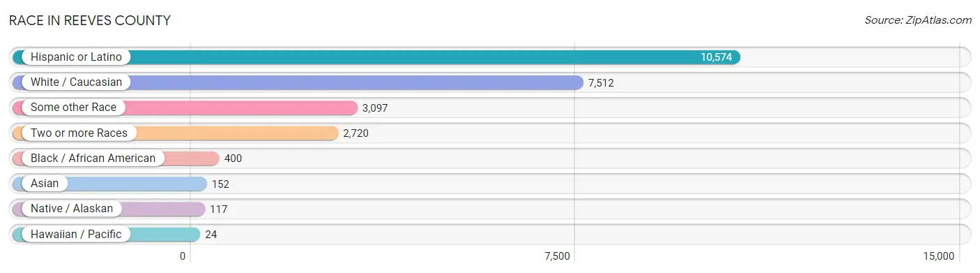The width and height of the screenshot is (980, 273).
Task: Select the Asian bar label
Action: coord(45,184)
